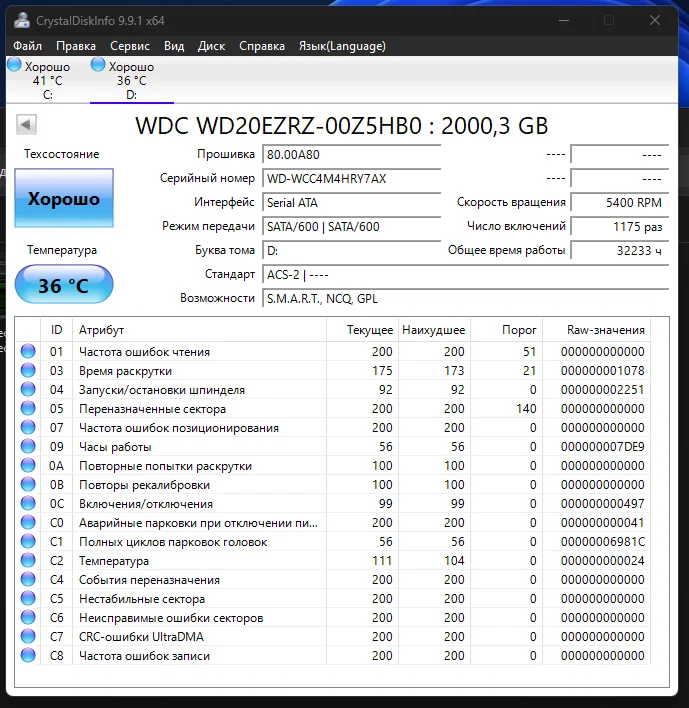Screen dimensions: 689x708
Task: Click the previous disk arrow button
Action: pos(26,124)
